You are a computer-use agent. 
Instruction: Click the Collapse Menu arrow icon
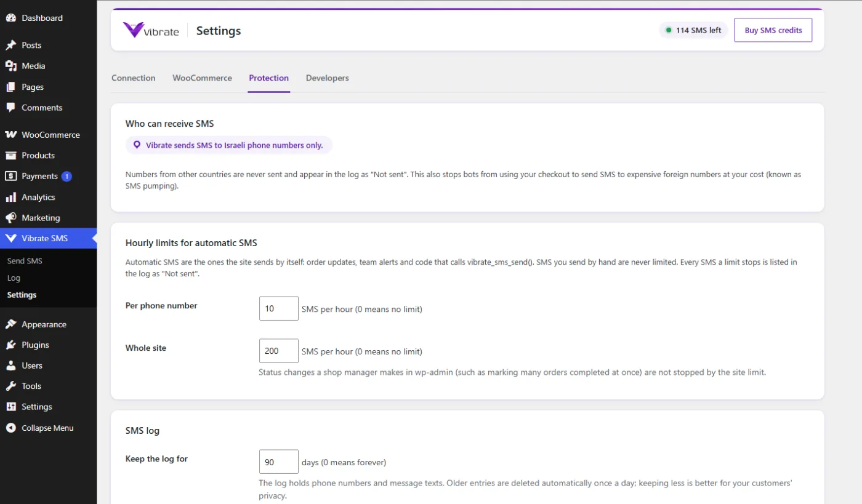pos(10,428)
